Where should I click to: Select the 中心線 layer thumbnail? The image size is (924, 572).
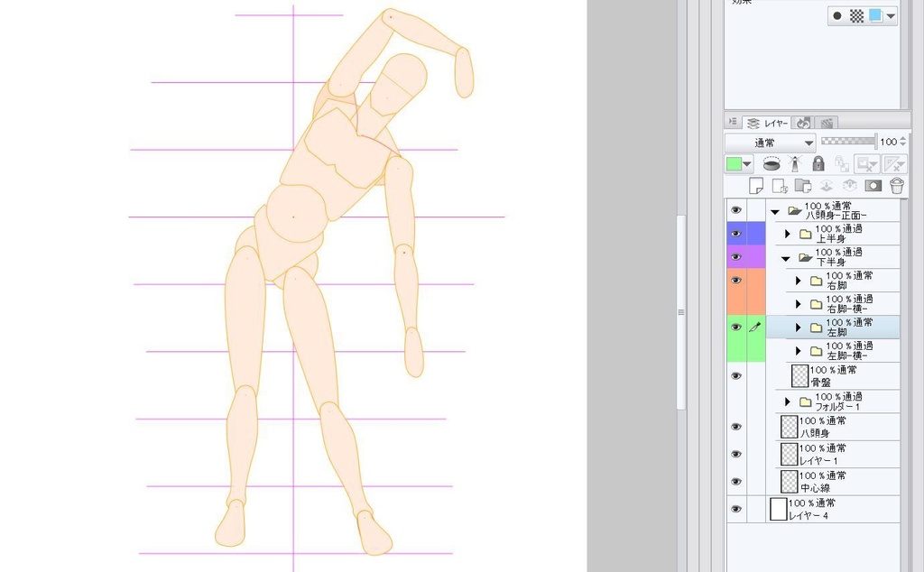[x=789, y=481]
